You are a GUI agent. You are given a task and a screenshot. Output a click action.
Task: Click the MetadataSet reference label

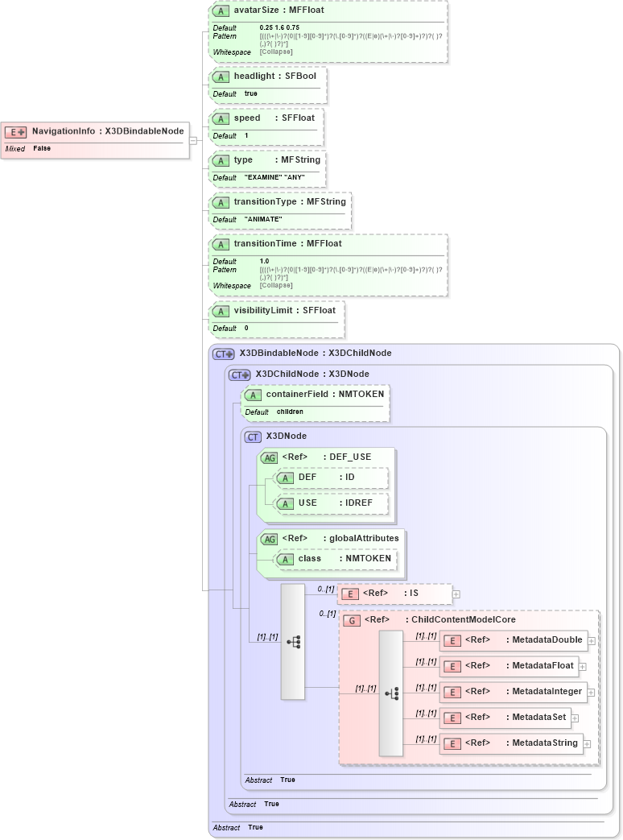515,718
